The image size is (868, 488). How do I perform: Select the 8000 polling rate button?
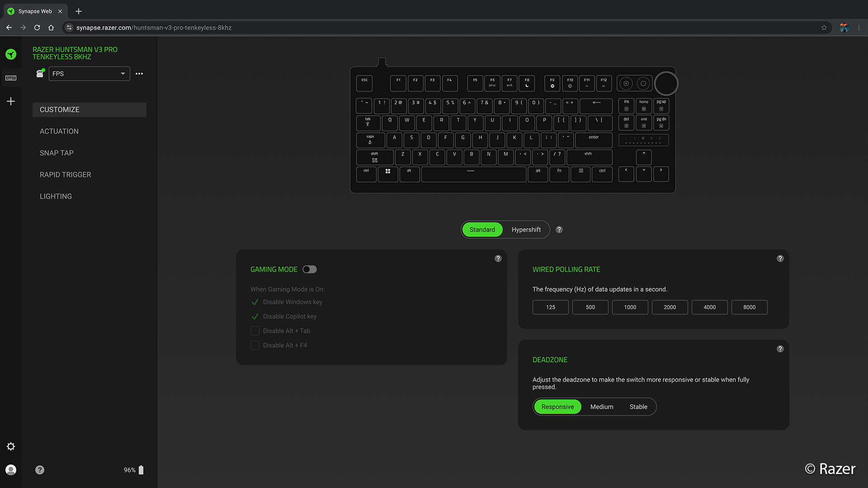coord(749,307)
